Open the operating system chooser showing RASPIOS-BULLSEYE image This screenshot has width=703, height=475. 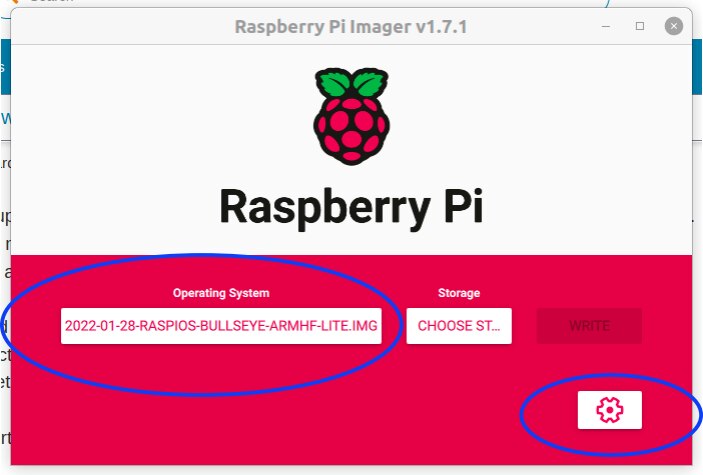tap(221, 326)
